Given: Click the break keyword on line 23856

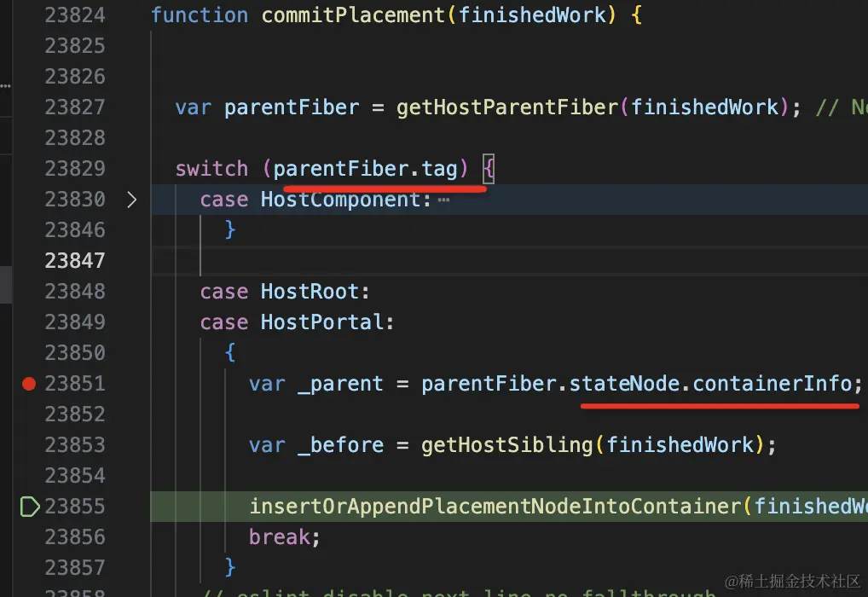Looking at the screenshot, I should 279,536.
